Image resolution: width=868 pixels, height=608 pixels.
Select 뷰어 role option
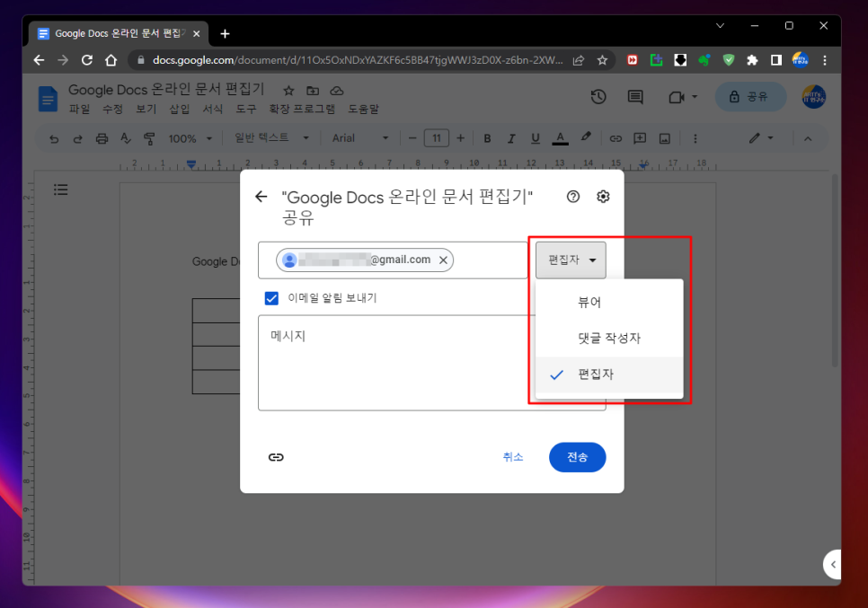click(609, 302)
